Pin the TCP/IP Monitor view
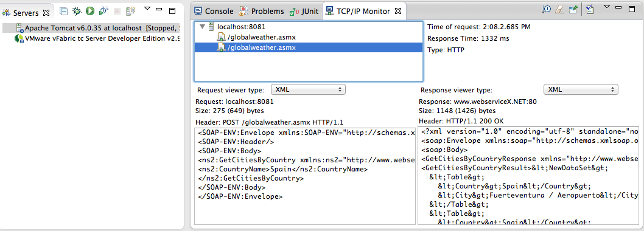This screenshot has height=231, width=644. tap(573, 10)
